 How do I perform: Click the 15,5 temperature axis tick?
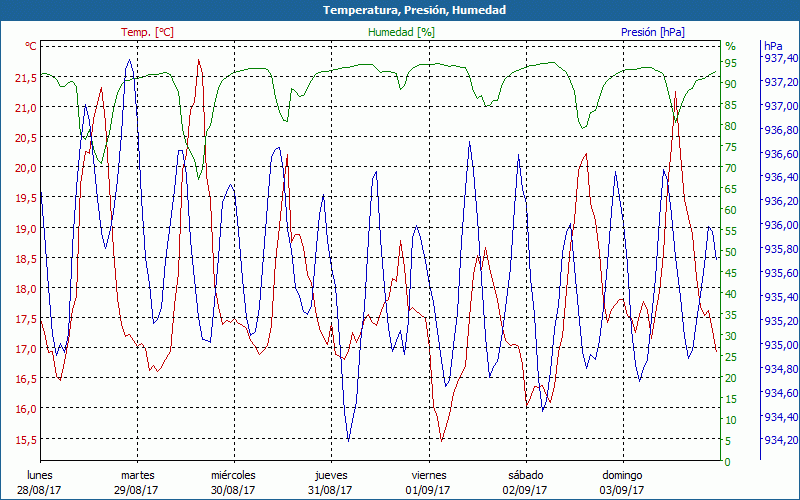(x=24, y=439)
